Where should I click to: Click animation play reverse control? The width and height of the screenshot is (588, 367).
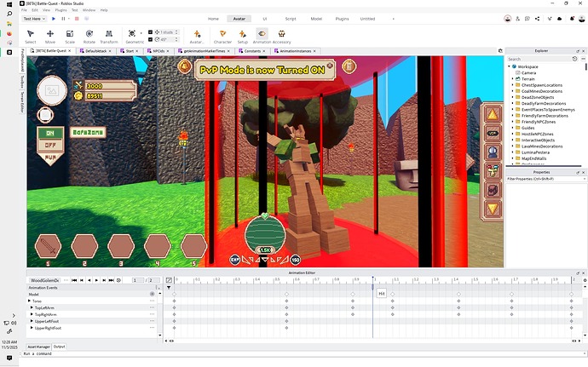click(89, 280)
